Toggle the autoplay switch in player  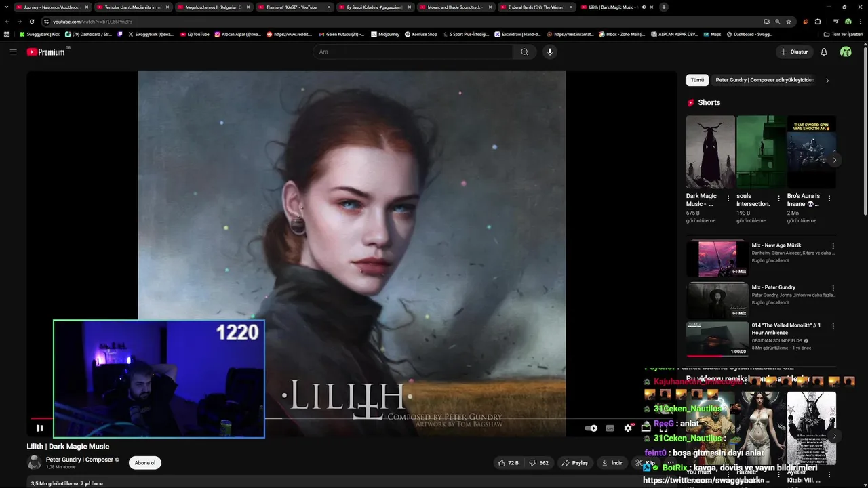pyautogui.click(x=591, y=428)
